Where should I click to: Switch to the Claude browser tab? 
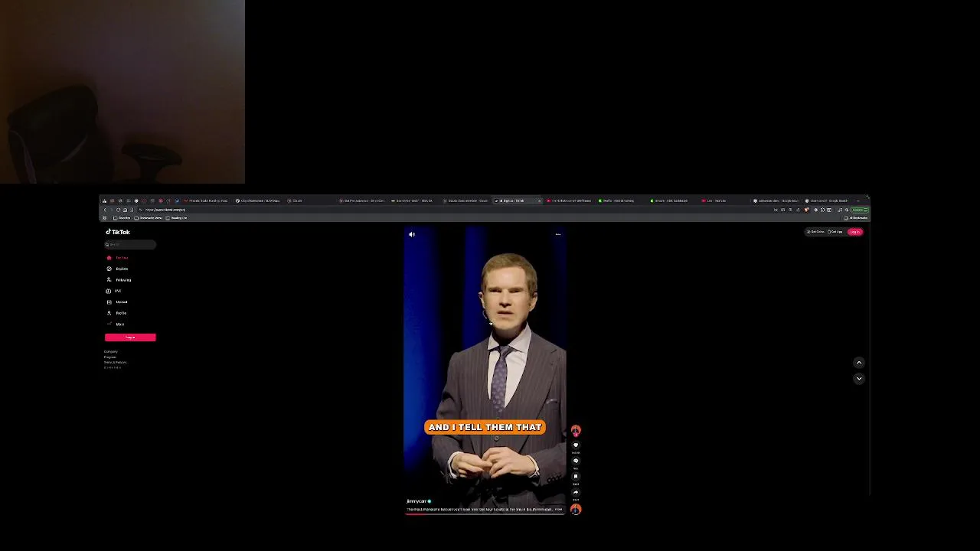[x=310, y=201]
